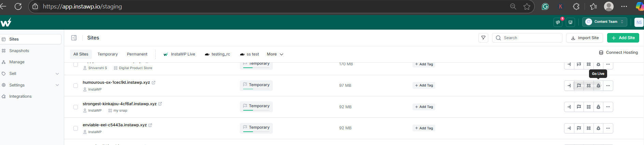This screenshot has width=644, height=145.
Task: Select checkbox for strongest-kinkajou-4cf6af site
Action: pos(75,107)
